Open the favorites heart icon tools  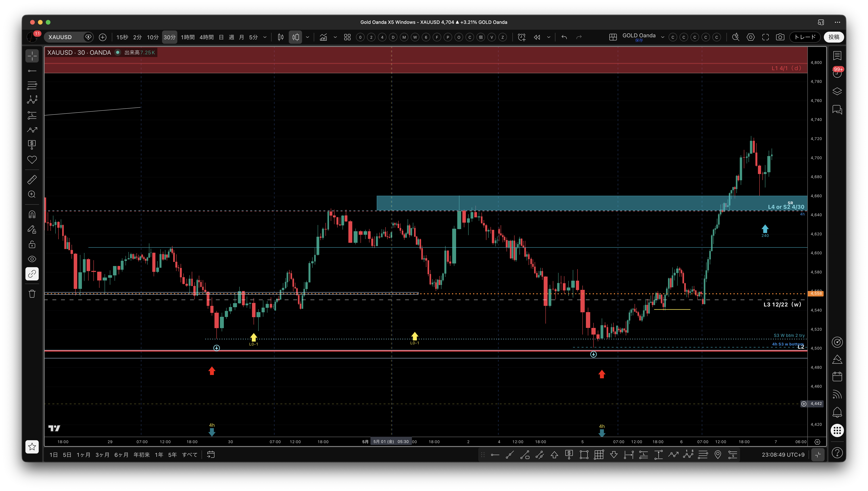click(32, 160)
